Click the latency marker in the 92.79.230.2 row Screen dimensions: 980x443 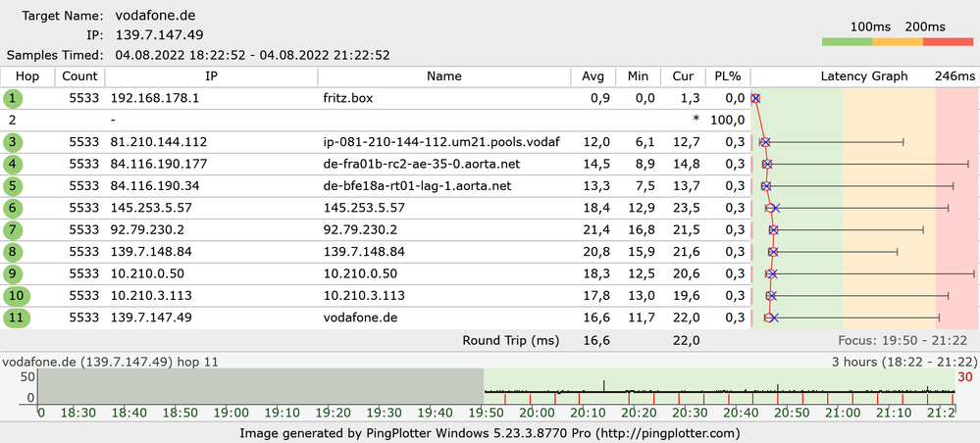pyautogui.click(x=774, y=230)
